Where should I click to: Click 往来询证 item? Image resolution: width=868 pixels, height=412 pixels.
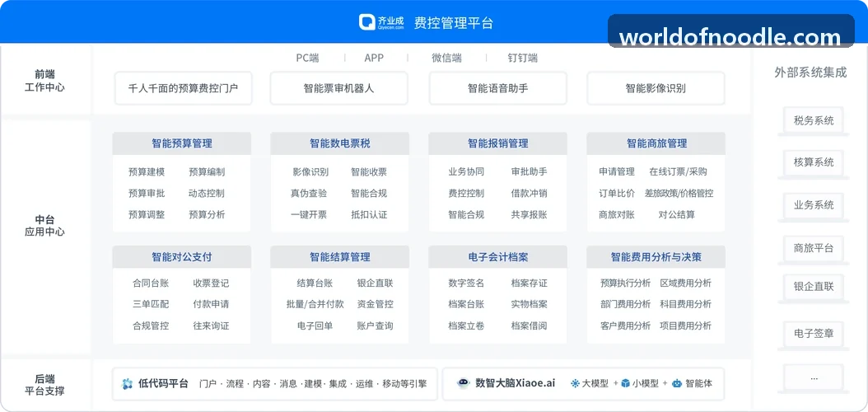211,325
